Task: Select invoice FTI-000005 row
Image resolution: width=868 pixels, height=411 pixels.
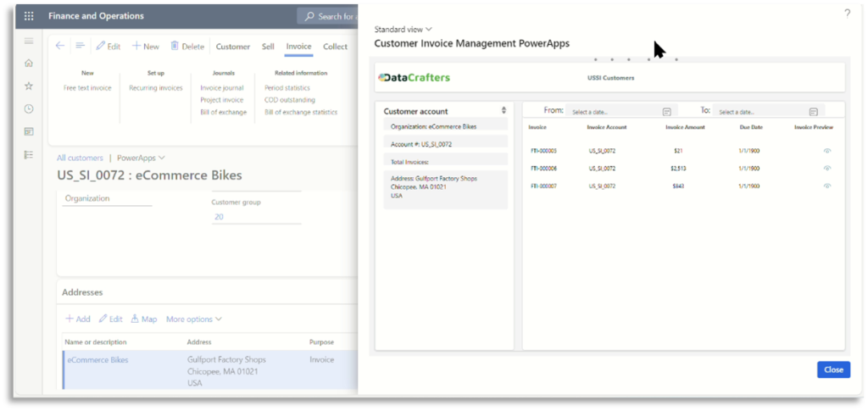Action: coord(683,151)
